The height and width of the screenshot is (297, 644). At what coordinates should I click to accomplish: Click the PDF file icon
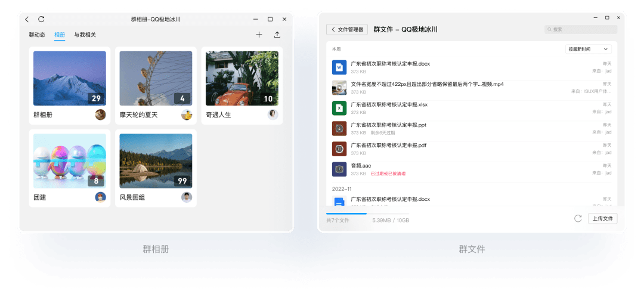339,149
